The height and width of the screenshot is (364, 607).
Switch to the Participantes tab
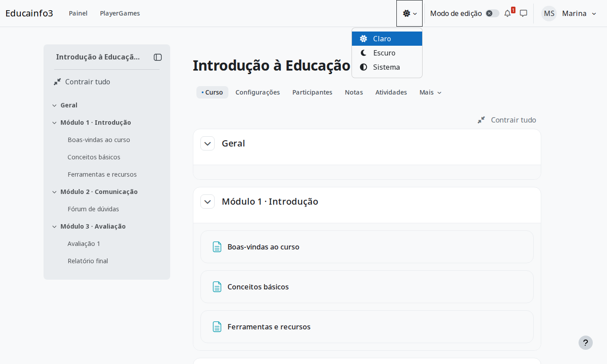312,92
